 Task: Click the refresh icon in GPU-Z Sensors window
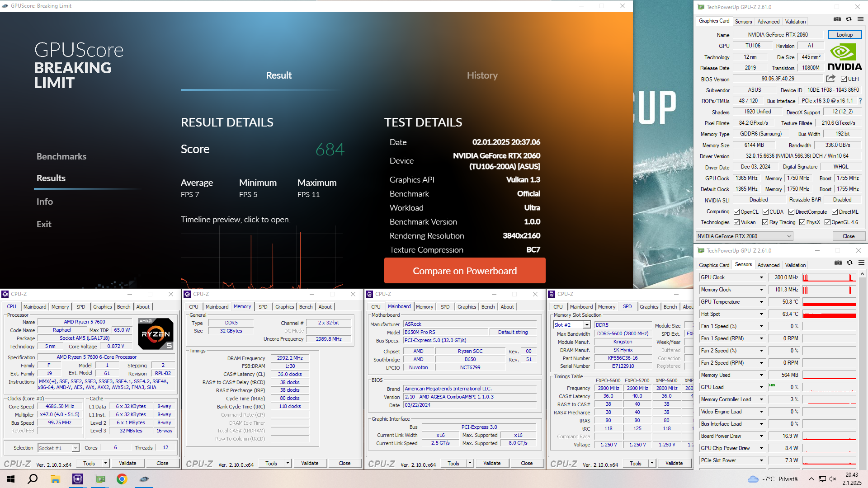point(849,263)
